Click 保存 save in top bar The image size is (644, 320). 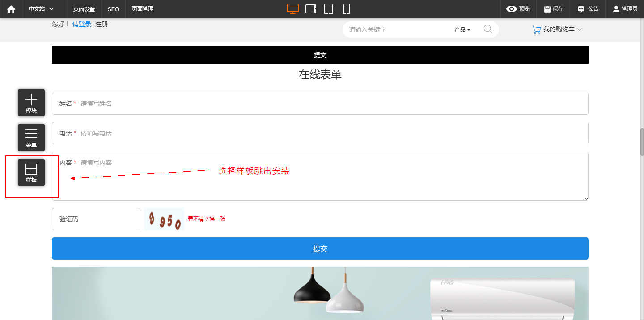coord(554,9)
